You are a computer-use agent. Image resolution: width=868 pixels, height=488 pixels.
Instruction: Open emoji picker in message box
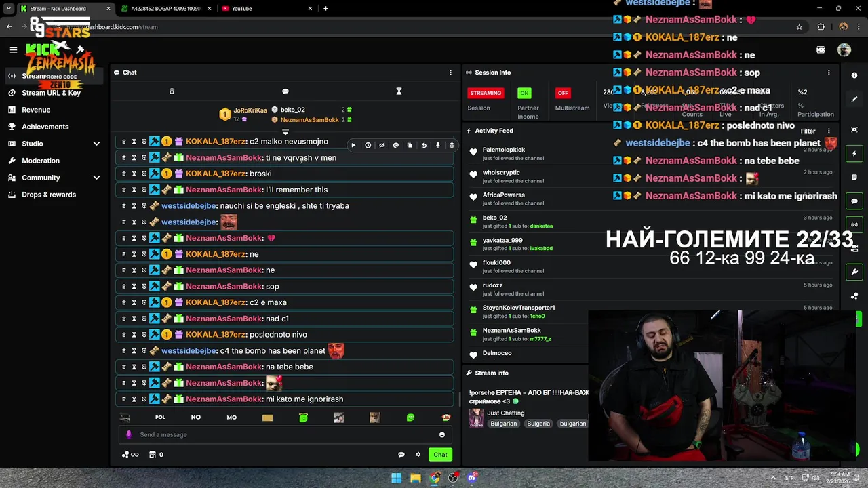pyautogui.click(x=442, y=435)
